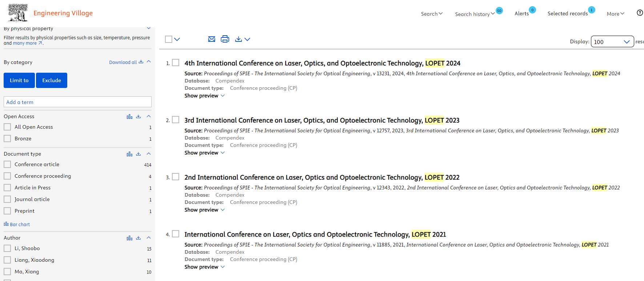Open Display 100 results dropdown
This screenshot has width=644, height=281.
[612, 41]
